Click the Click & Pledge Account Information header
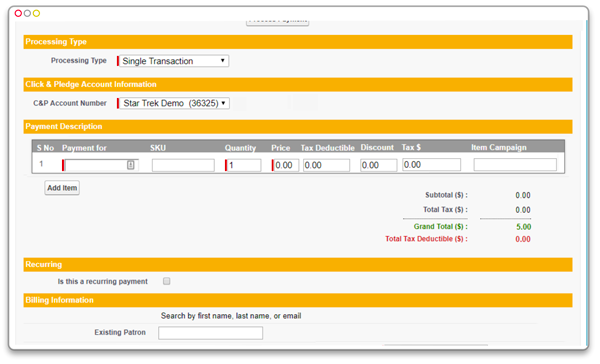 pyautogui.click(x=298, y=85)
